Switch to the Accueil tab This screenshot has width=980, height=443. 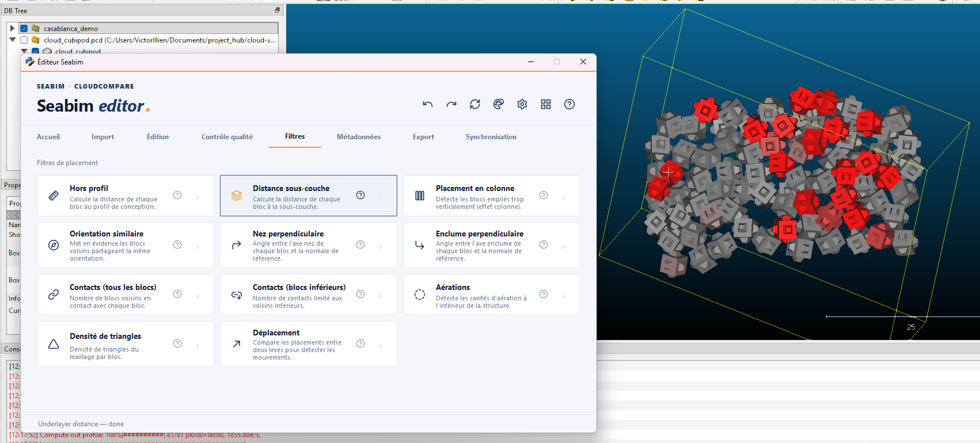point(48,137)
